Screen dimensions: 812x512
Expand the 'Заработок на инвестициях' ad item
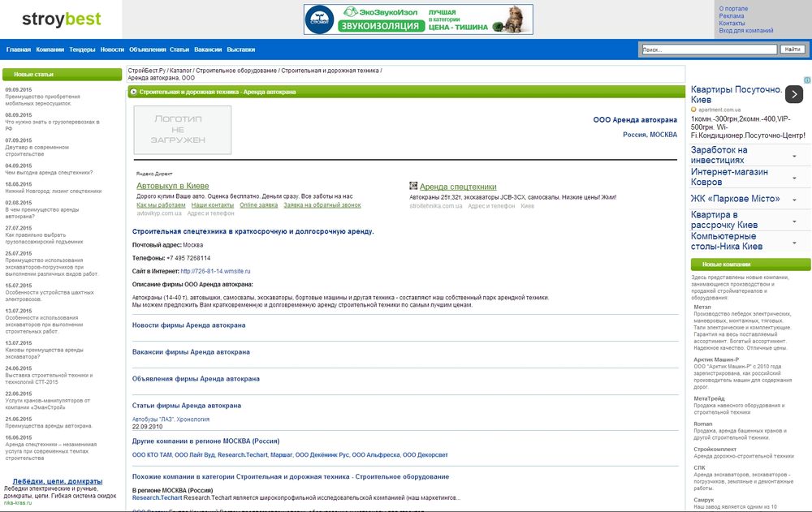pyautogui.click(x=794, y=156)
